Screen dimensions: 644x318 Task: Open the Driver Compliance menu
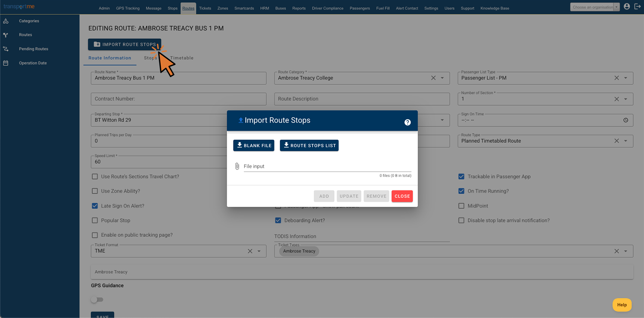328,8
